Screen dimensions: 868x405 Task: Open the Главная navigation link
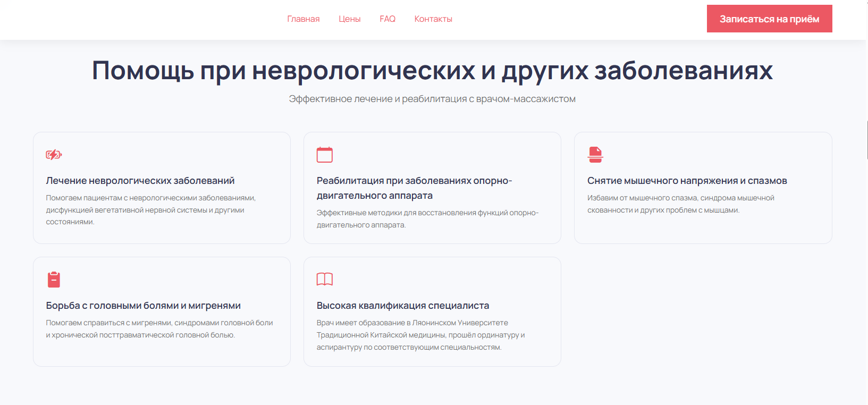tap(303, 19)
